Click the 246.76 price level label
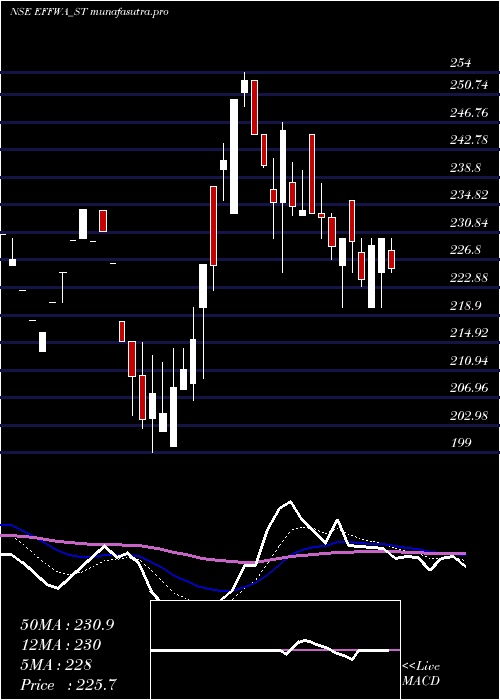Image resolution: width=500 pixels, height=700 pixels. [468, 113]
